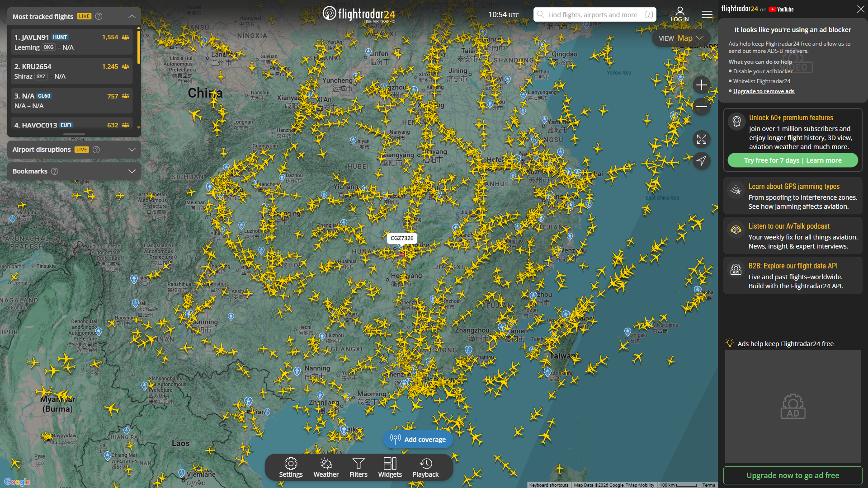The width and height of the screenshot is (868, 488).
Task: Click the Dali airport pin on the map
Action: tap(135, 303)
